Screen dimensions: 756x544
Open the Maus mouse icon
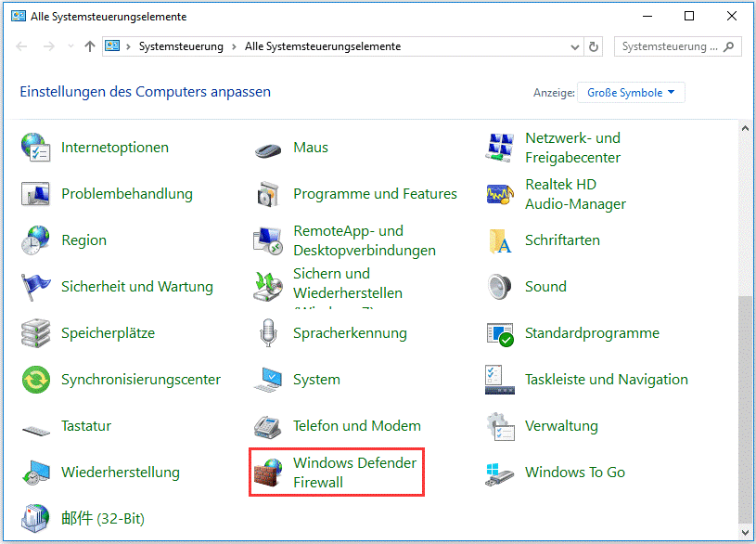click(x=268, y=150)
